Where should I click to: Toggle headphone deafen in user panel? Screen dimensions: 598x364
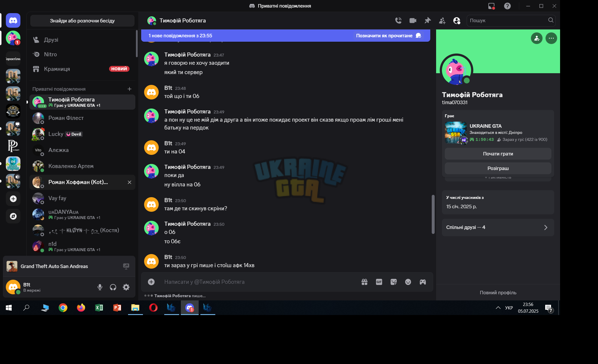click(x=113, y=287)
